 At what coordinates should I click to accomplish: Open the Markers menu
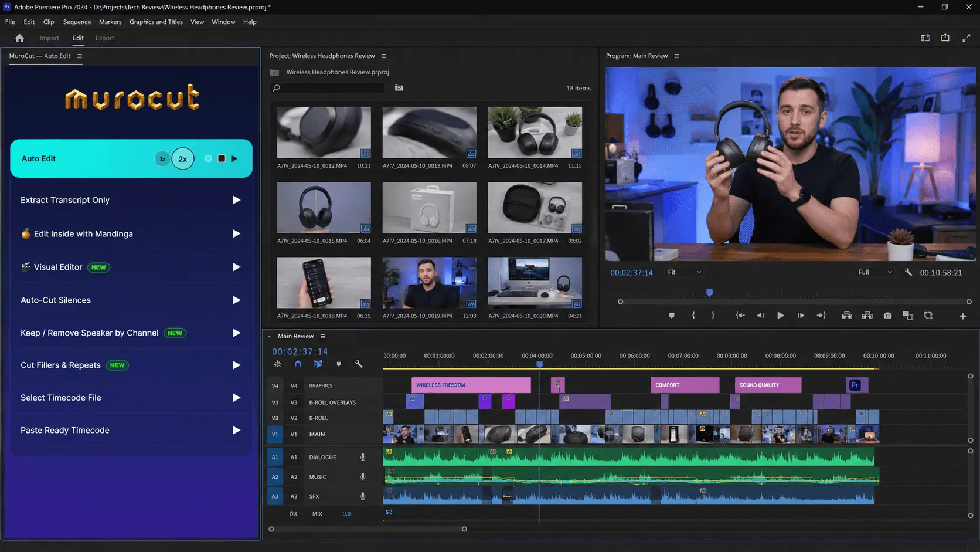click(x=110, y=22)
